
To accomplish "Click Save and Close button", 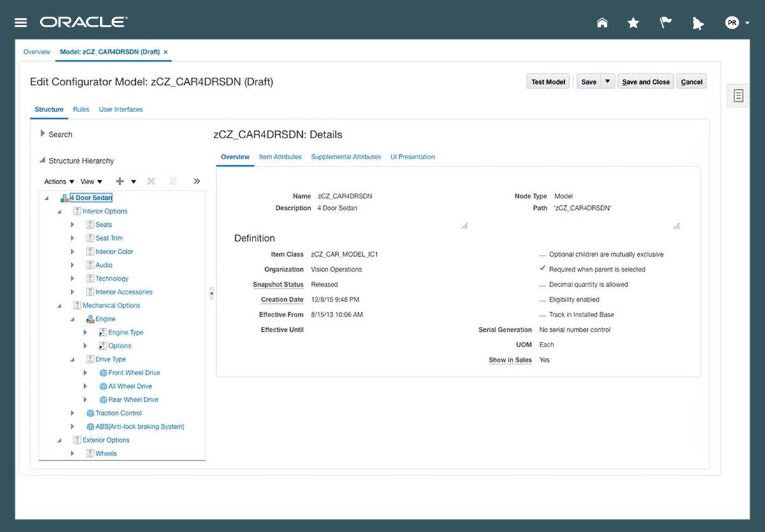I will coord(646,82).
